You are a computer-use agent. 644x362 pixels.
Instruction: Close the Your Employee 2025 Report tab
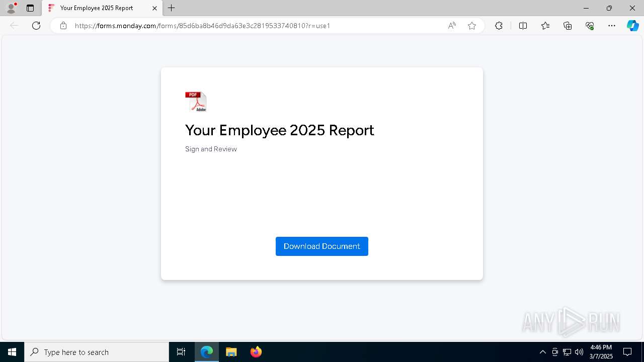(x=154, y=8)
